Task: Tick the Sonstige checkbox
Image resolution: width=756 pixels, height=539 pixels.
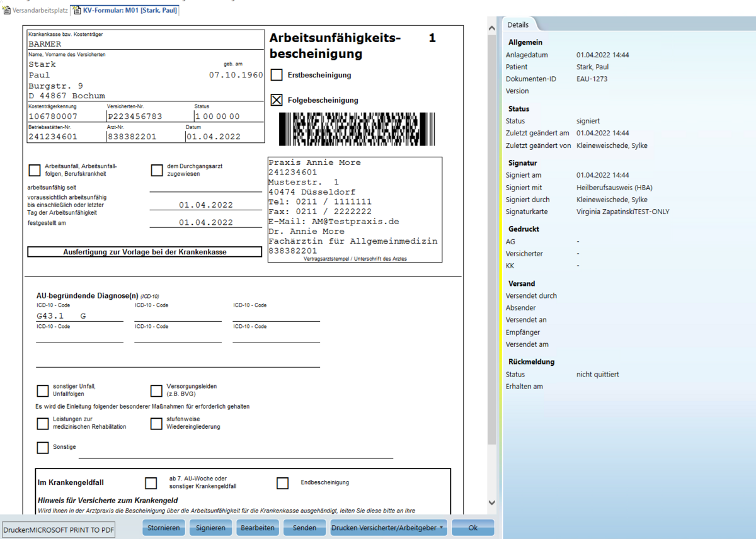Action: pyautogui.click(x=43, y=447)
